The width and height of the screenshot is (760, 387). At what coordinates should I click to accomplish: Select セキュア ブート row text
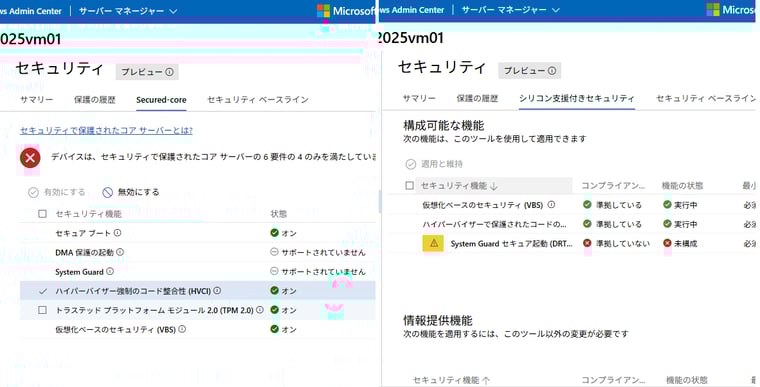tap(83, 233)
